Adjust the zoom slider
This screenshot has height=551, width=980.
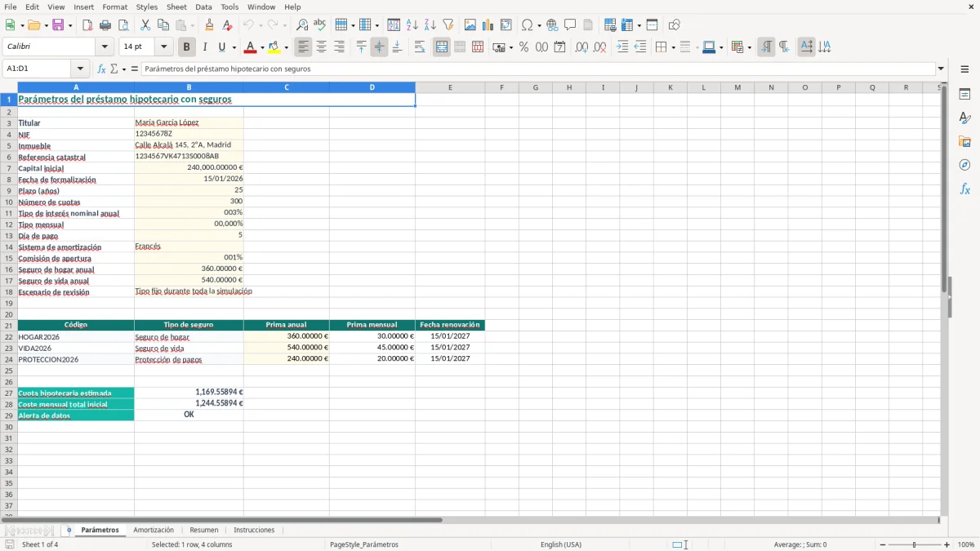pos(914,544)
